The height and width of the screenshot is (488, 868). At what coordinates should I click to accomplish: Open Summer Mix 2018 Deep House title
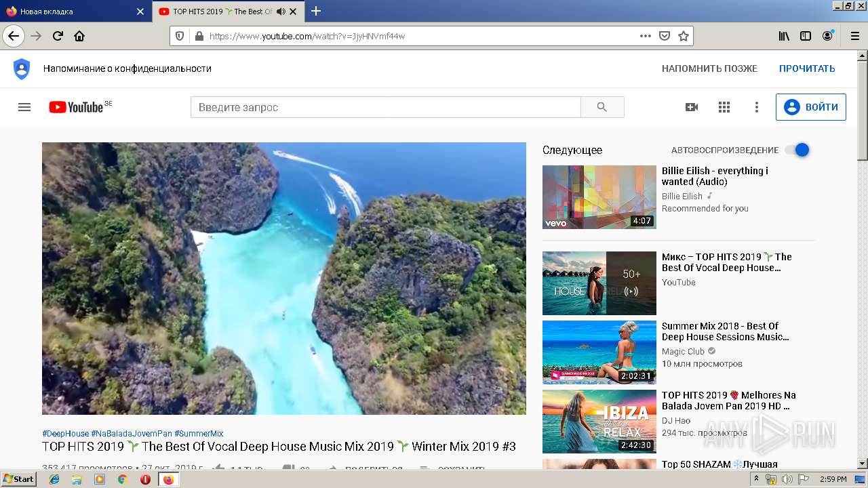725,331
